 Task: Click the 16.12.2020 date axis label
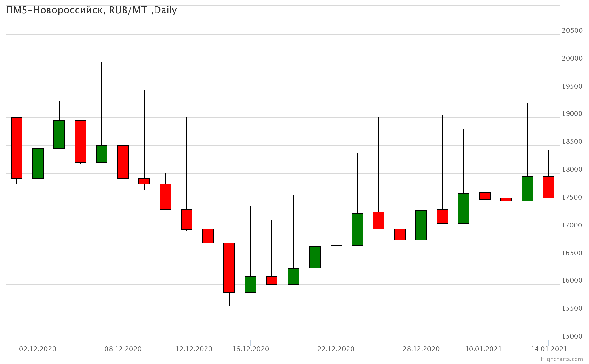[251, 349]
